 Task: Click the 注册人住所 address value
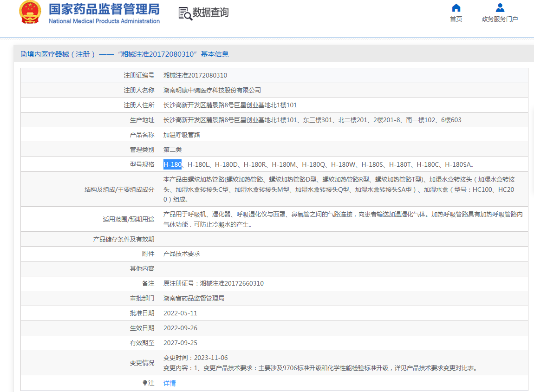click(x=230, y=105)
